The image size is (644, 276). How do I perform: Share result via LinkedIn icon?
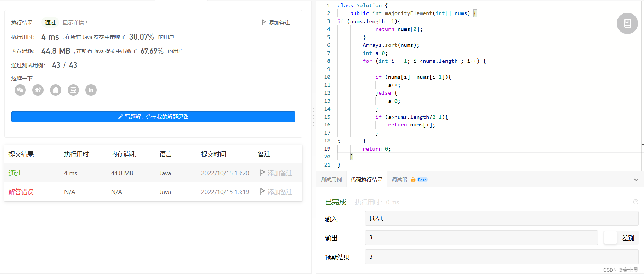tap(91, 90)
